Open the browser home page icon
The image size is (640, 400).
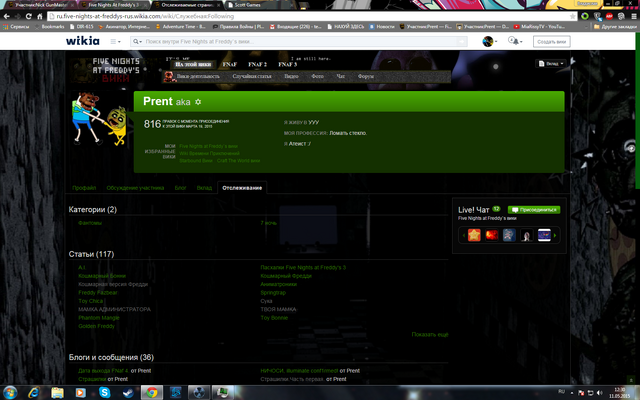(x=40, y=16)
